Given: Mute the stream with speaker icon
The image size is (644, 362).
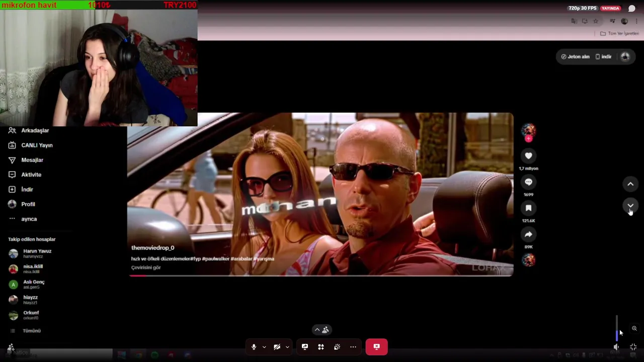Looking at the screenshot, I should coord(616,347).
